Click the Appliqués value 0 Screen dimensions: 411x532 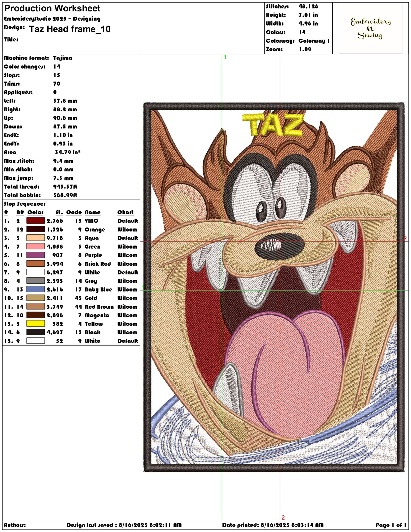(55, 92)
